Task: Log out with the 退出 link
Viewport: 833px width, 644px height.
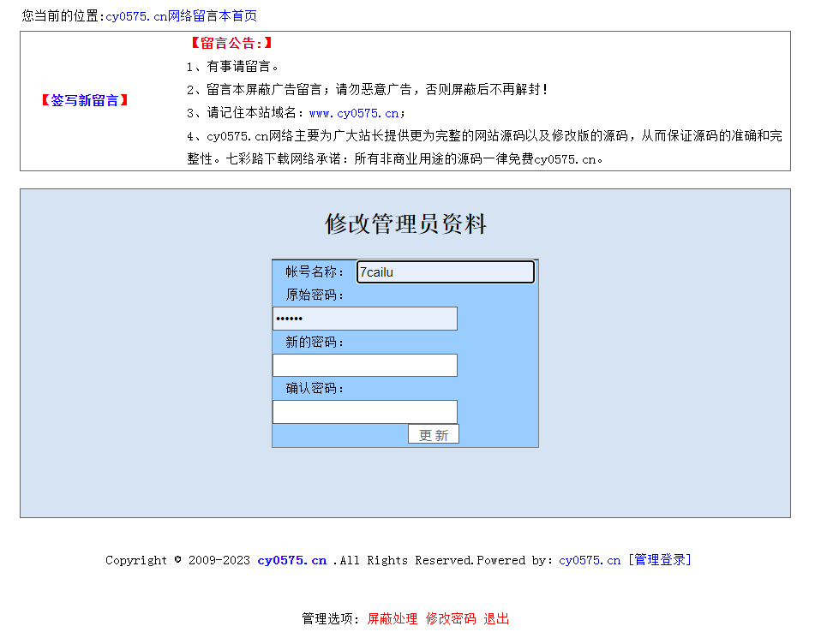Action: pyautogui.click(x=496, y=619)
